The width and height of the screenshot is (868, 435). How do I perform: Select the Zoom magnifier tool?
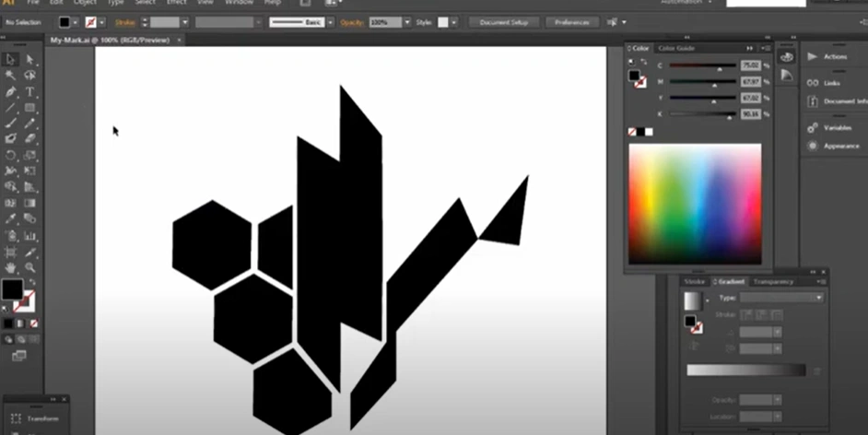click(x=29, y=268)
